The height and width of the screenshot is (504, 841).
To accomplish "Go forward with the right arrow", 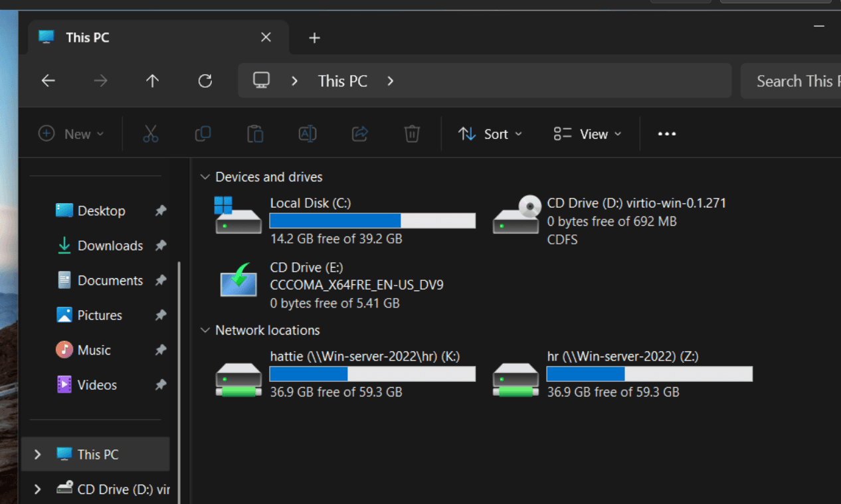I will [x=100, y=81].
